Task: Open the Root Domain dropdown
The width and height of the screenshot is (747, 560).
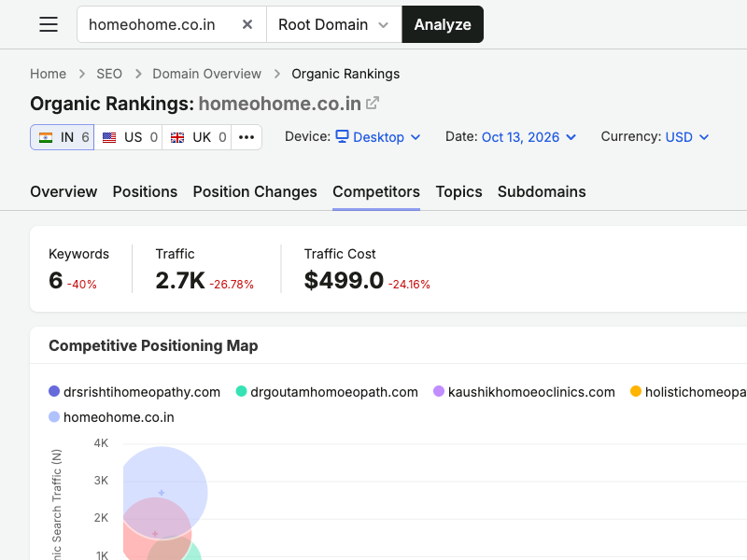Action: 334,24
